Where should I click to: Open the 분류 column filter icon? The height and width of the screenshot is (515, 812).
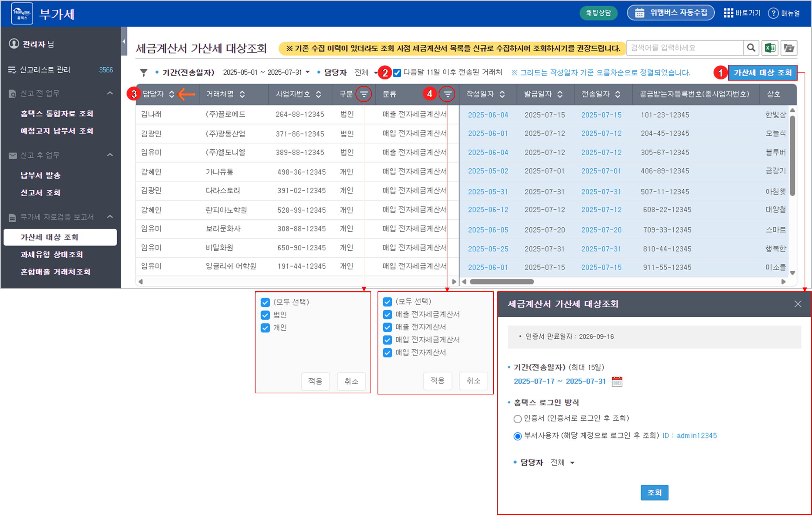click(447, 94)
